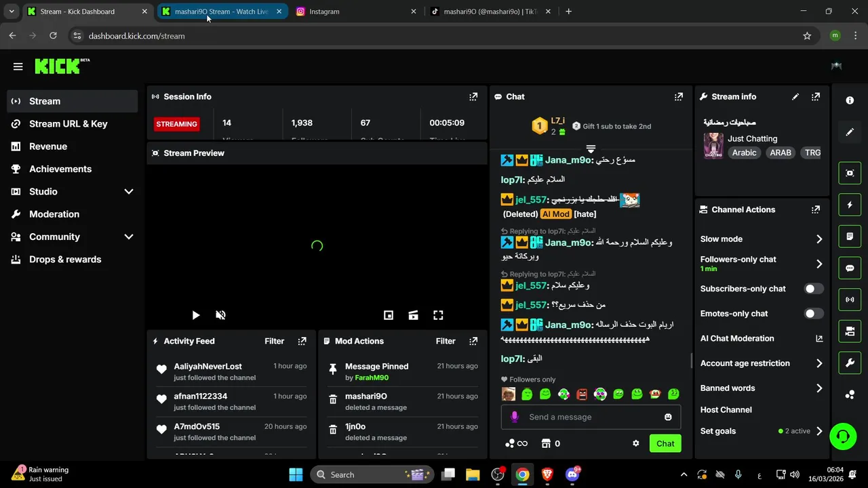Open picture-in-picture for stream preview
868x488 pixels.
(x=389, y=315)
